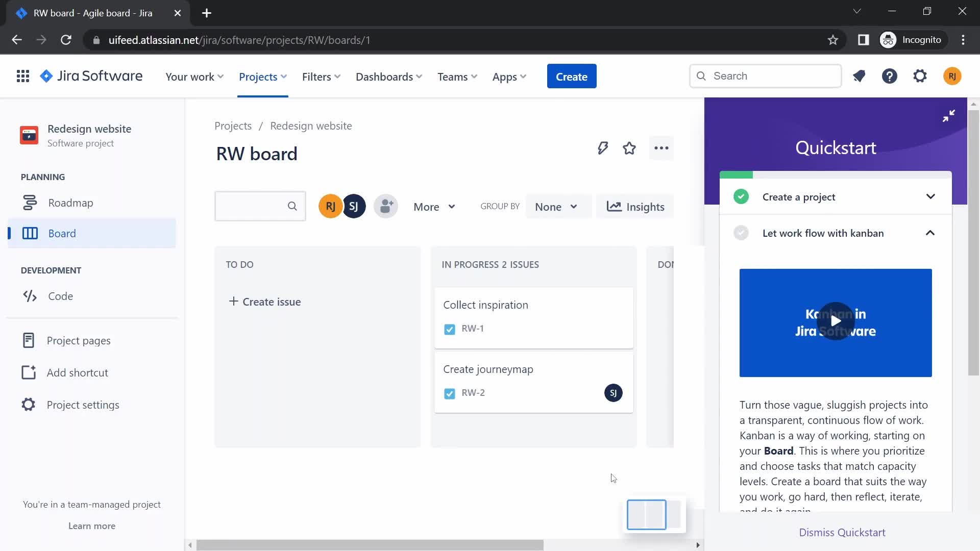The height and width of the screenshot is (551, 980).
Task: Click the horizontal board scrollbar
Action: click(x=370, y=545)
